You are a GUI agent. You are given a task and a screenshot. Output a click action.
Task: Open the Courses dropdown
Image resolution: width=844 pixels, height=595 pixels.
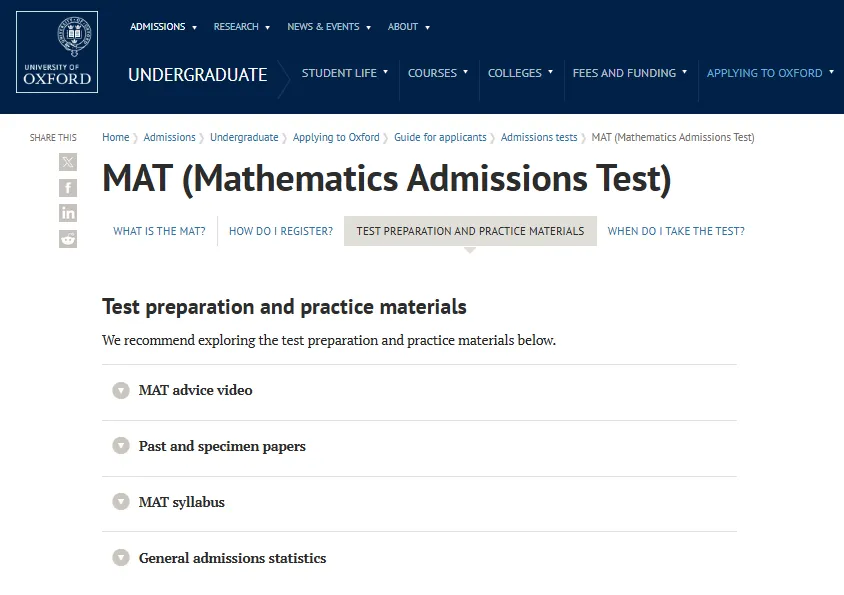(x=438, y=73)
